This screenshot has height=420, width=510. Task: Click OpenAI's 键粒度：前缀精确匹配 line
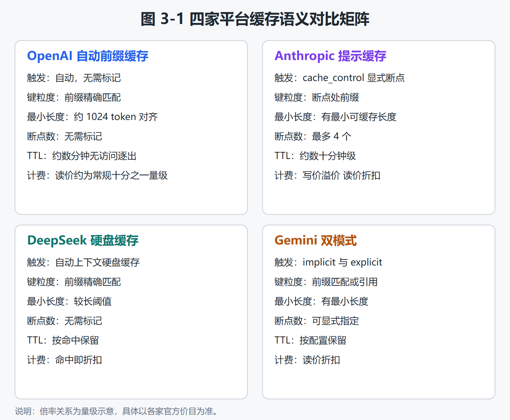74,97
